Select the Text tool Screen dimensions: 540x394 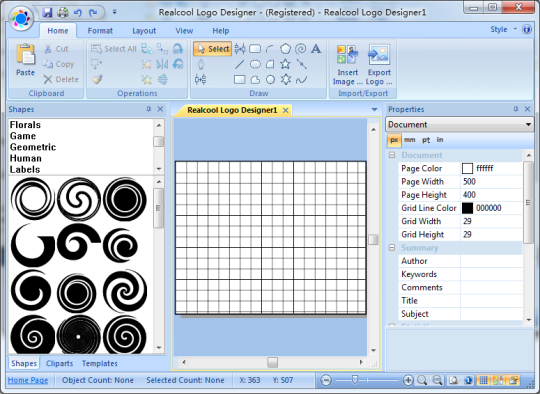(316, 49)
